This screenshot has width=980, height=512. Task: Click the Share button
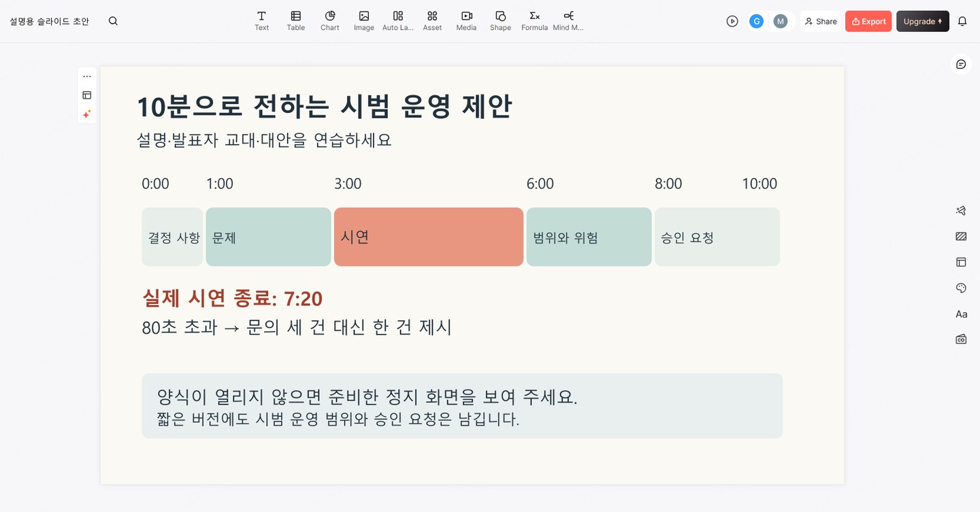point(821,21)
